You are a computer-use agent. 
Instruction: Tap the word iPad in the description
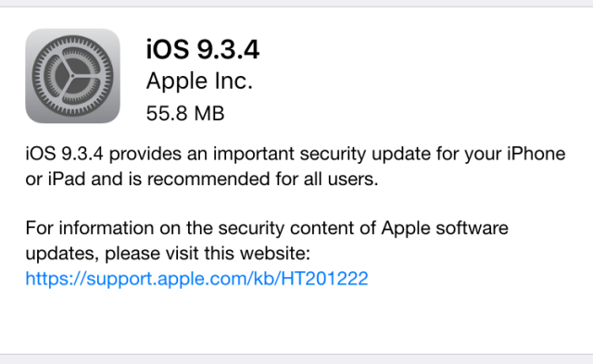tap(67, 179)
